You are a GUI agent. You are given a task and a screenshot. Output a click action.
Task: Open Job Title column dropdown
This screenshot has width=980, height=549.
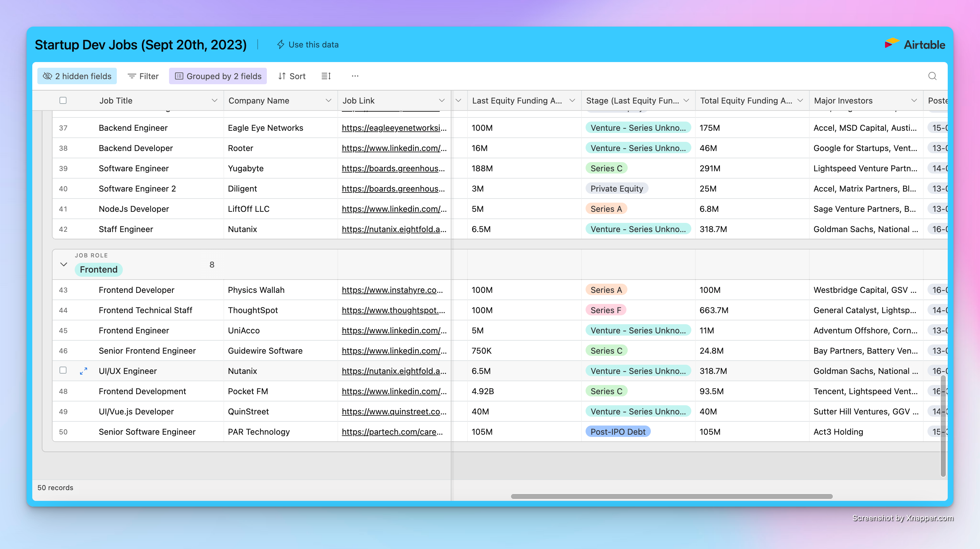(x=215, y=100)
